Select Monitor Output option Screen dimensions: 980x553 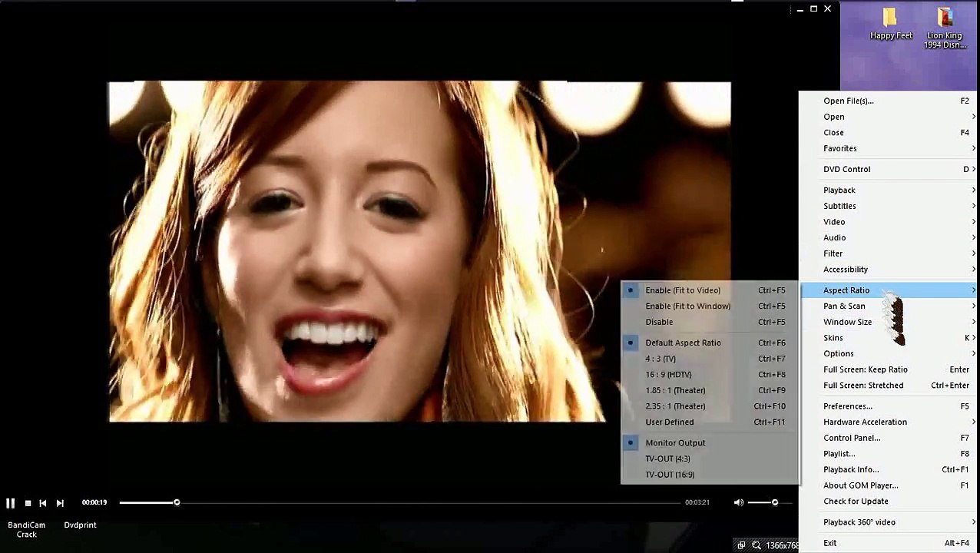(x=710, y=442)
